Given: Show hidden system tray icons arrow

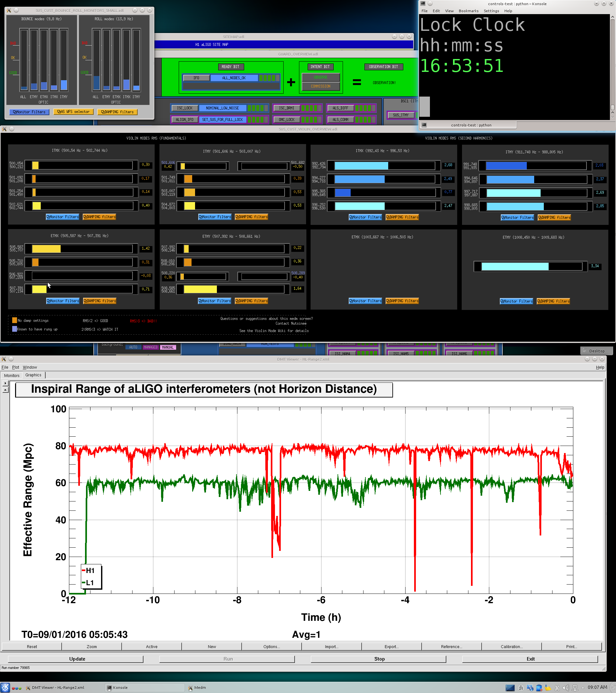Looking at the screenshot, I should click(x=583, y=688).
